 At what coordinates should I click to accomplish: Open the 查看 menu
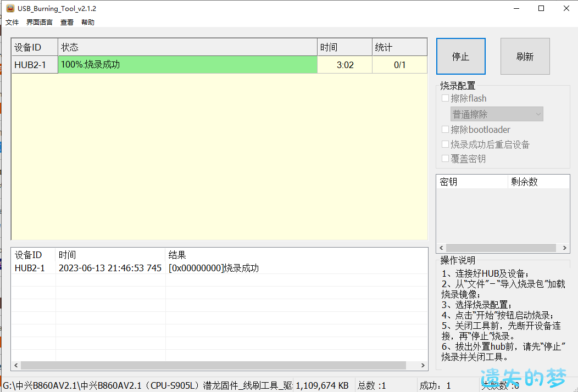pos(67,23)
